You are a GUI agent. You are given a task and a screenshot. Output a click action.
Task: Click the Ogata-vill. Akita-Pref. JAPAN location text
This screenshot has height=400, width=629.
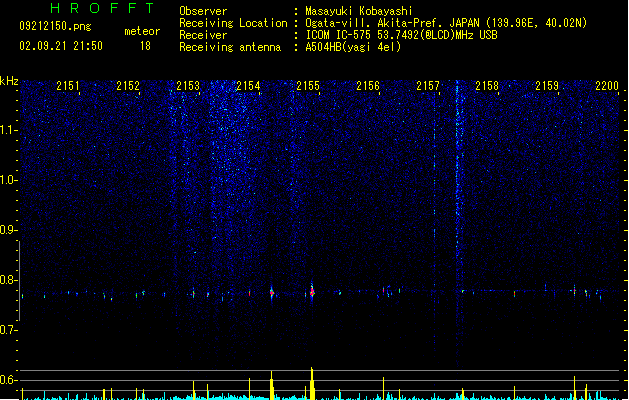click(446, 23)
